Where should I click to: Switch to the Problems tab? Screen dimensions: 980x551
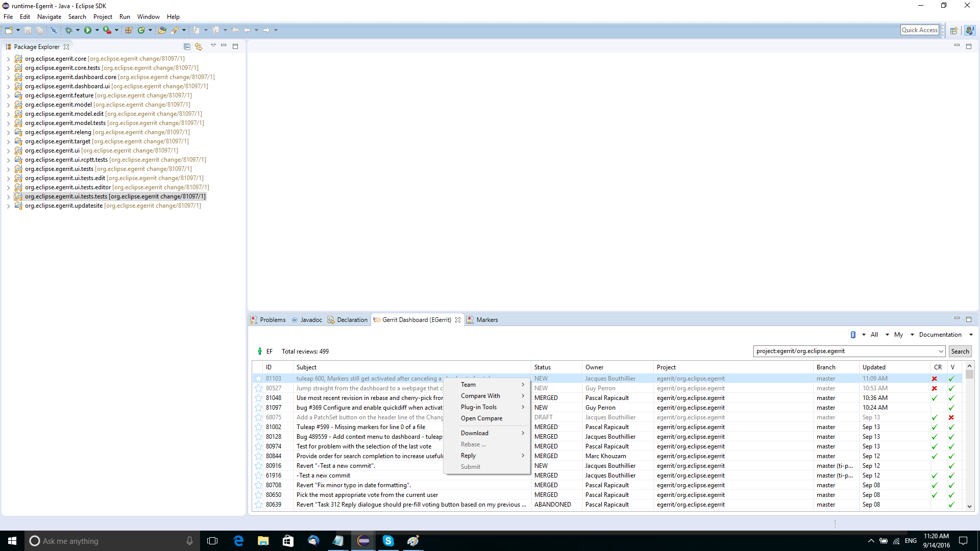click(x=268, y=320)
